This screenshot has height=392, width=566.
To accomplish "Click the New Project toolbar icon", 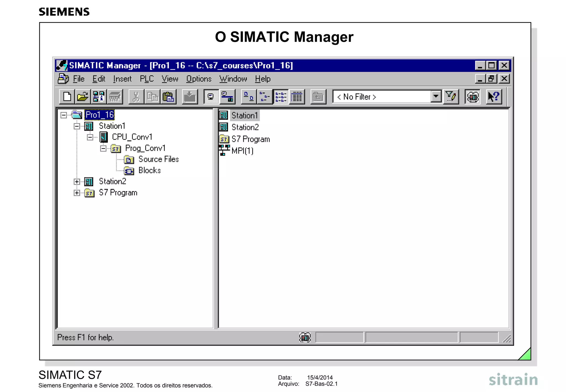I will pos(67,97).
